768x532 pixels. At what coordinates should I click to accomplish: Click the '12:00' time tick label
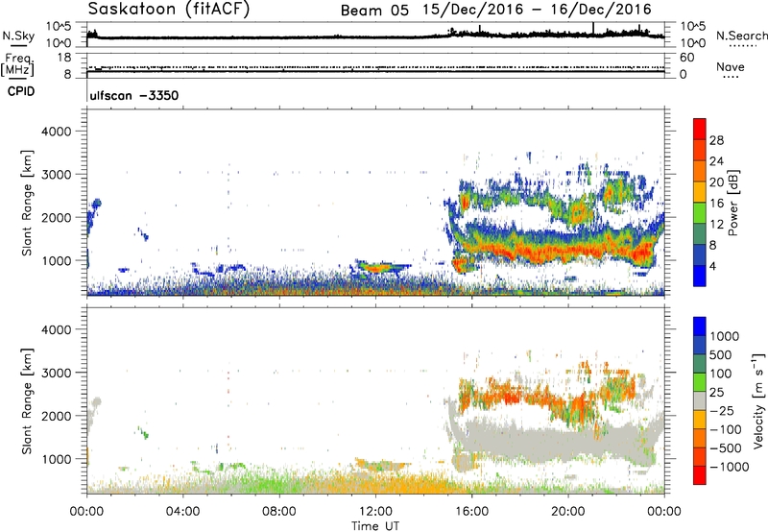(x=375, y=512)
